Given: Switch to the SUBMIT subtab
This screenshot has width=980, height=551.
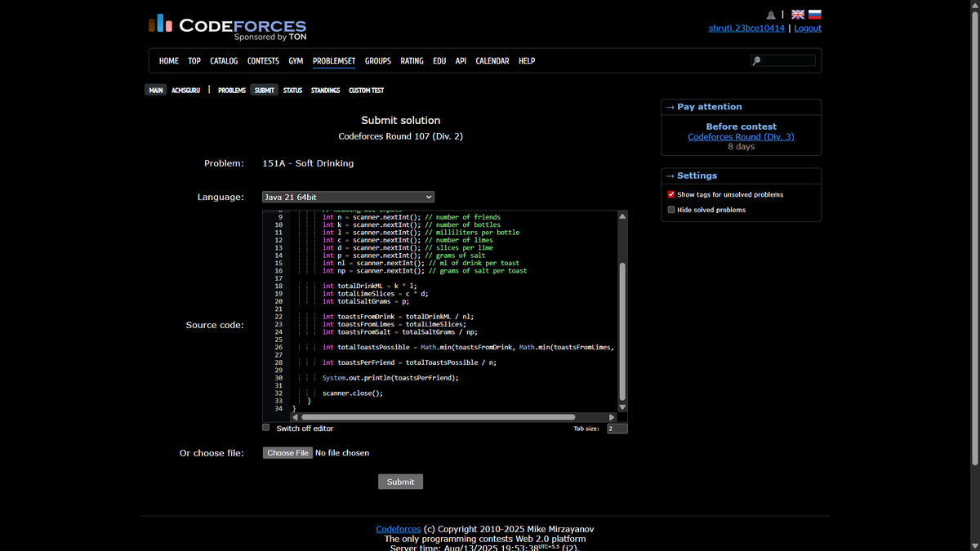Looking at the screenshot, I should tap(265, 90).
